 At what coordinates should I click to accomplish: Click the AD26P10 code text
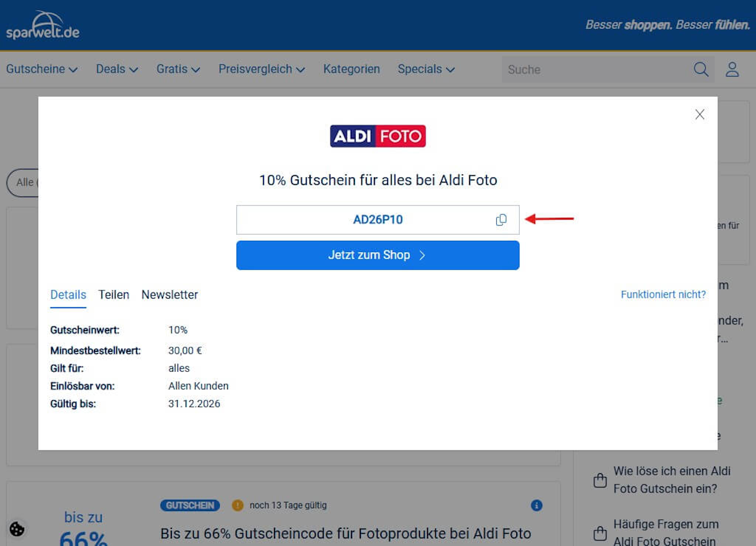point(378,220)
